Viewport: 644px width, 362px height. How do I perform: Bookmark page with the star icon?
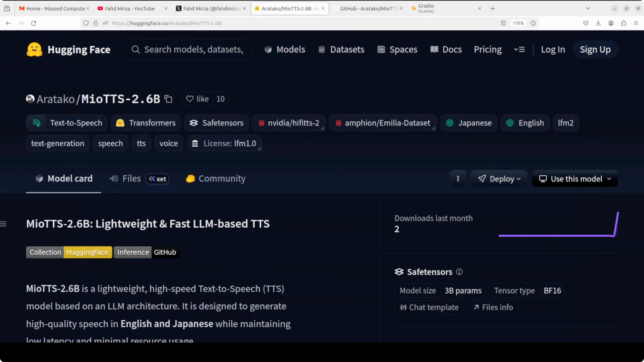(533, 23)
